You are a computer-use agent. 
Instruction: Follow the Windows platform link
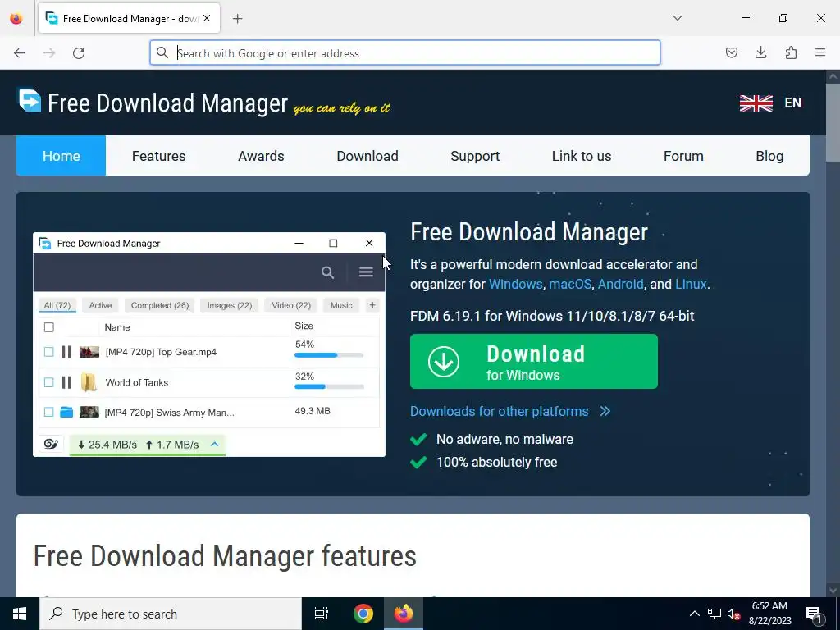[x=515, y=284]
